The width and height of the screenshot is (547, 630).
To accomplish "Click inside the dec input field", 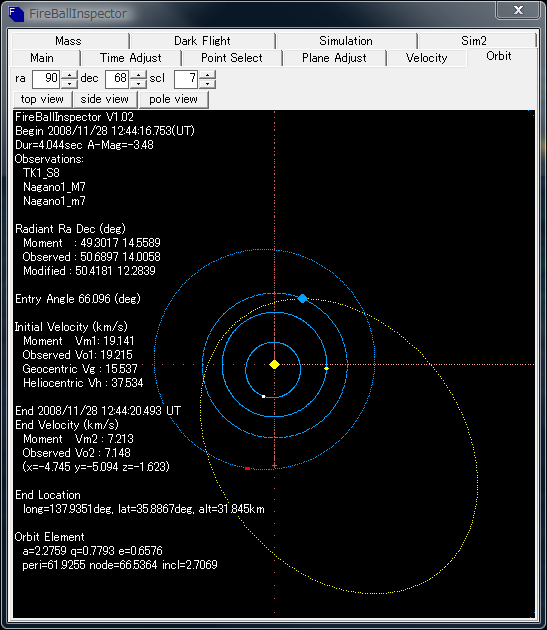I will (117, 79).
